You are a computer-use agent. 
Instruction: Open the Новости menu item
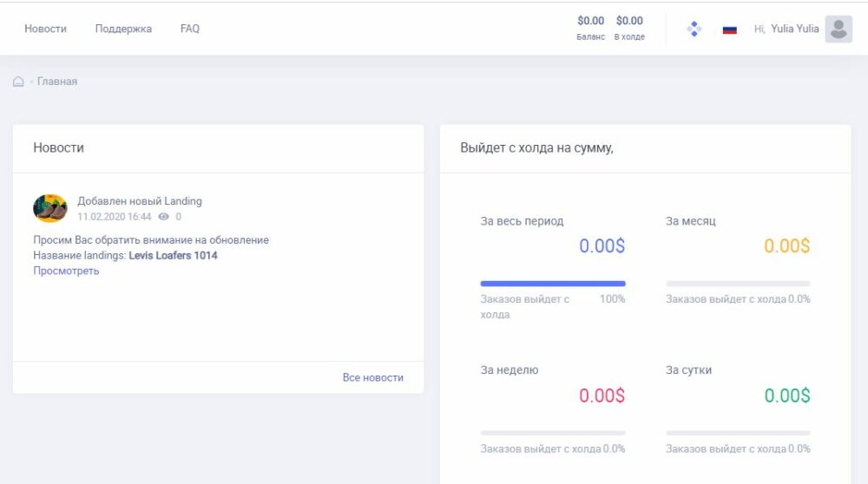pyautogui.click(x=45, y=29)
